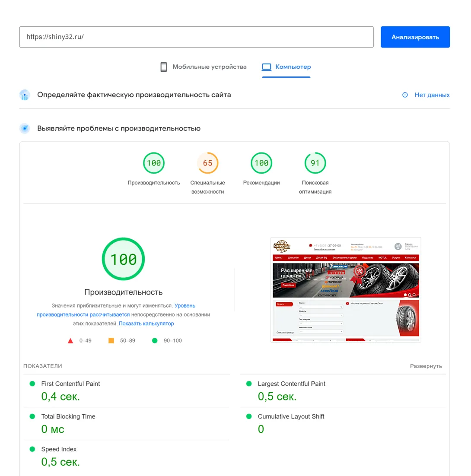Click the mobile phone icon

click(x=164, y=67)
